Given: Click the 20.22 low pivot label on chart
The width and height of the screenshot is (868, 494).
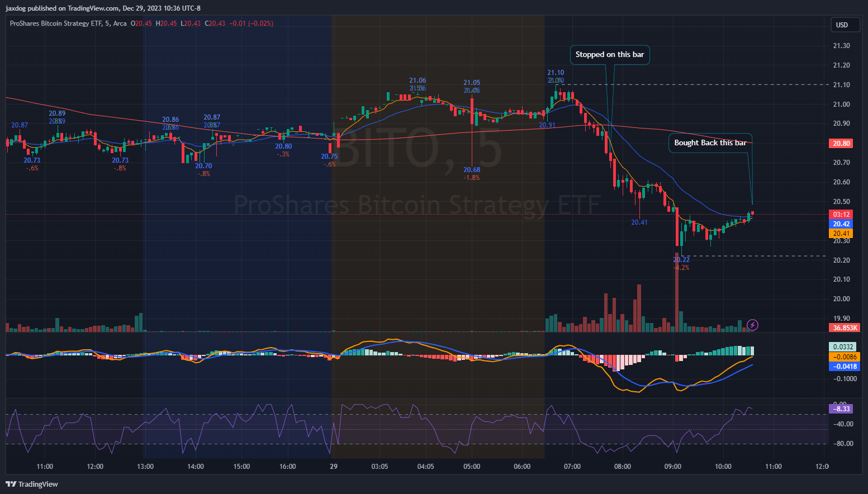Looking at the screenshot, I should 681,260.
